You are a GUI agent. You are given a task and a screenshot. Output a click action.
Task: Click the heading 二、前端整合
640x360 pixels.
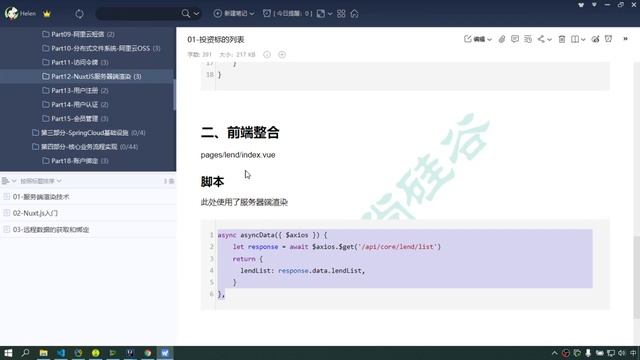240,133
